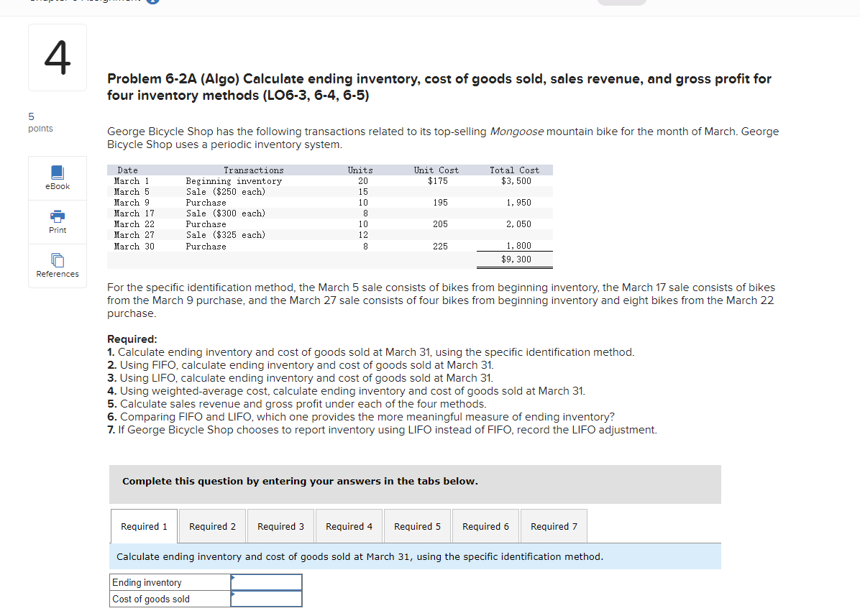The image size is (860, 616).
Task: Click the 5 points indicator
Action: pos(35,121)
